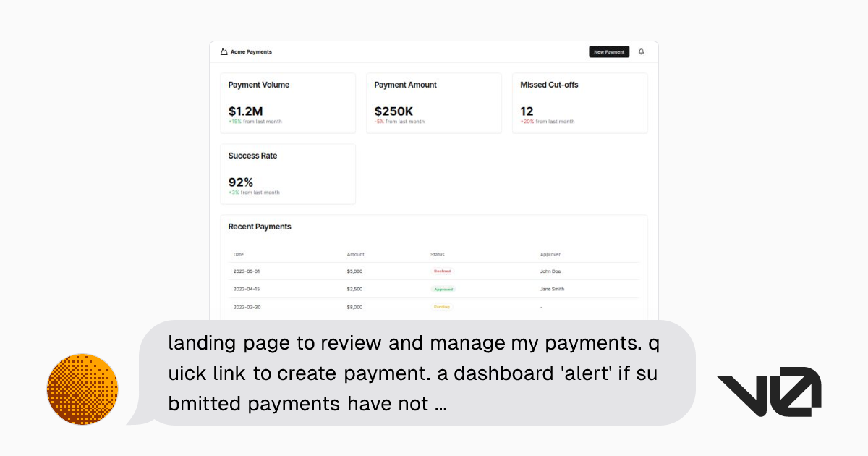The width and height of the screenshot is (868, 456).
Task: Open the Recent Payments section header
Action: 260,227
